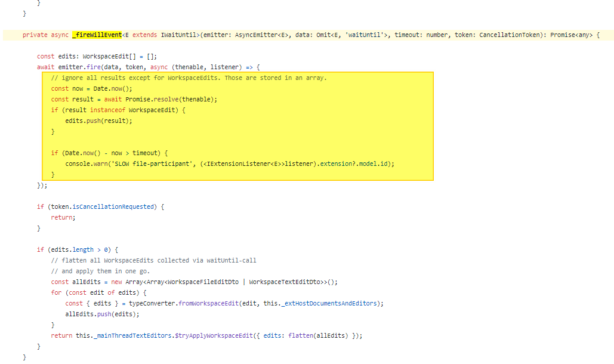Select the highlighted yellow code block comment

pyautogui.click(x=191, y=78)
